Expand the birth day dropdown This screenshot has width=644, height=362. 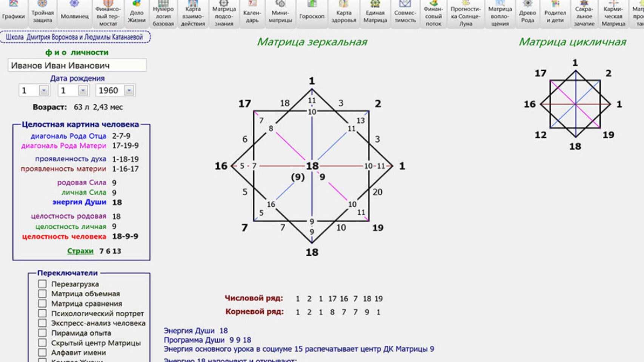pyautogui.click(x=44, y=90)
